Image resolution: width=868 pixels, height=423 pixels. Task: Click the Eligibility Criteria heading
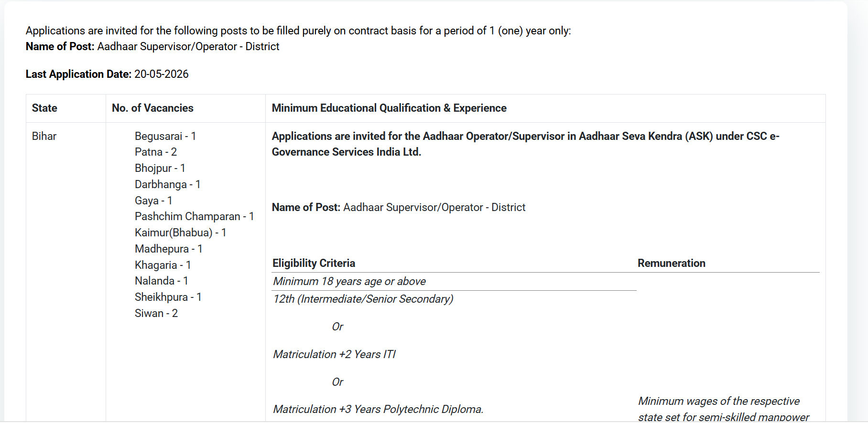314,264
